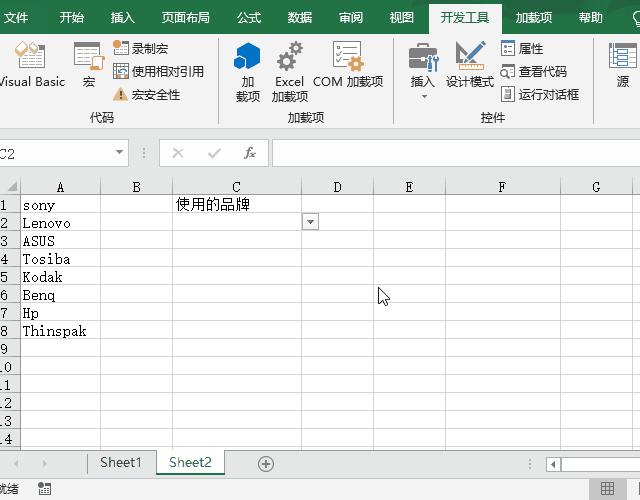Viewport: 640px width, 500px height.
Task: Click the macro recording icon in status bar
Action: pyautogui.click(x=44, y=488)
